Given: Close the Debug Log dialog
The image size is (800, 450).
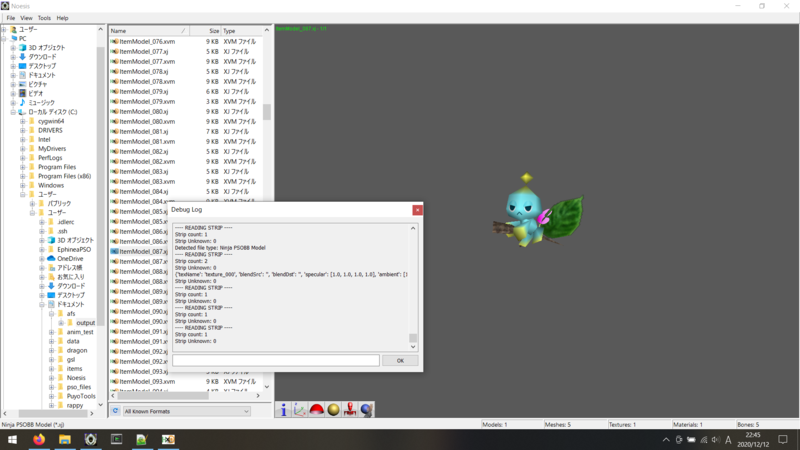Looking at the screenshot, I should click(417, 210).
